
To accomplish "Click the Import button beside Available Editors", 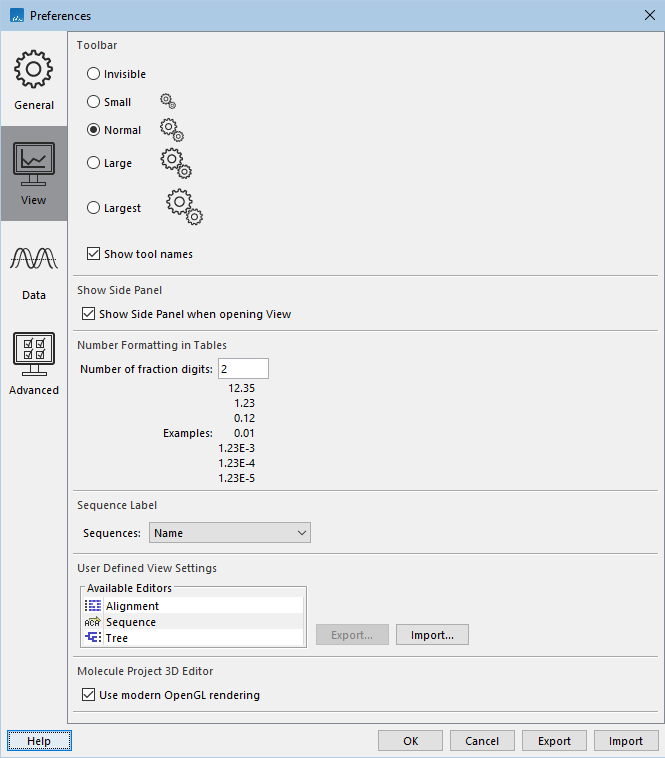I will click(x=432, y=635).
